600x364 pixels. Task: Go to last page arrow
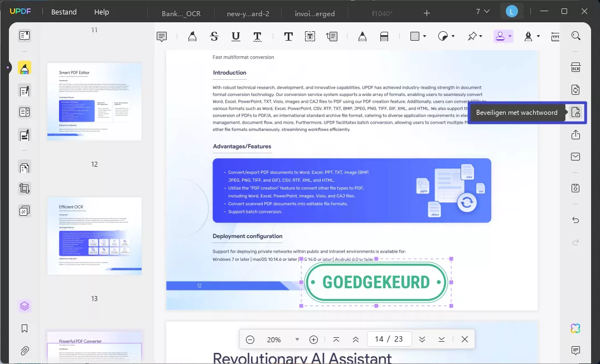[442, 339]
